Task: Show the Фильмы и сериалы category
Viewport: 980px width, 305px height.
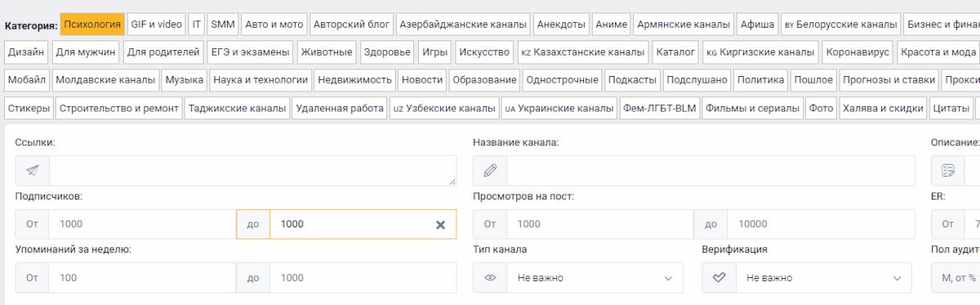Action: 753,108
